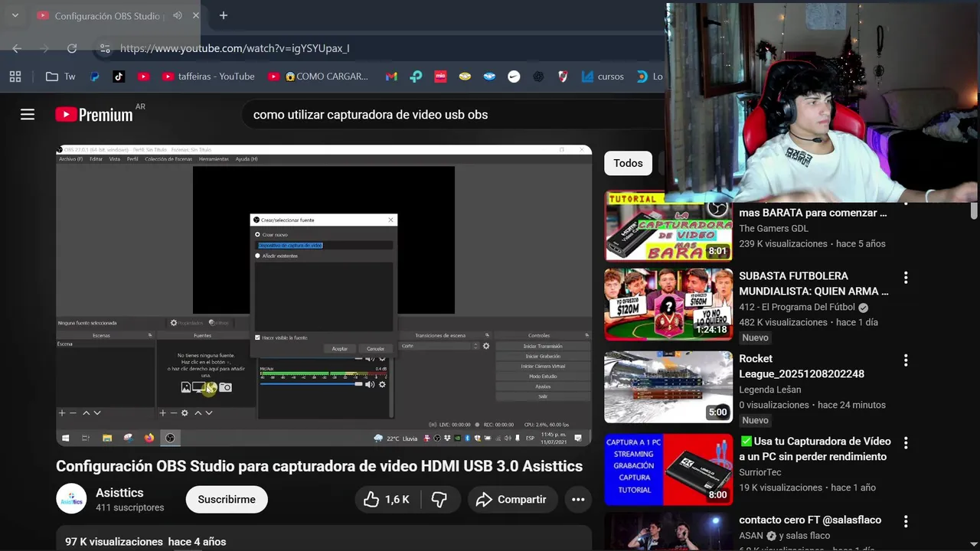Open the Chrome apps grid bookmark
Image resolution: width=980 pixels, height=551 pixels.
(x=15, y=77)
